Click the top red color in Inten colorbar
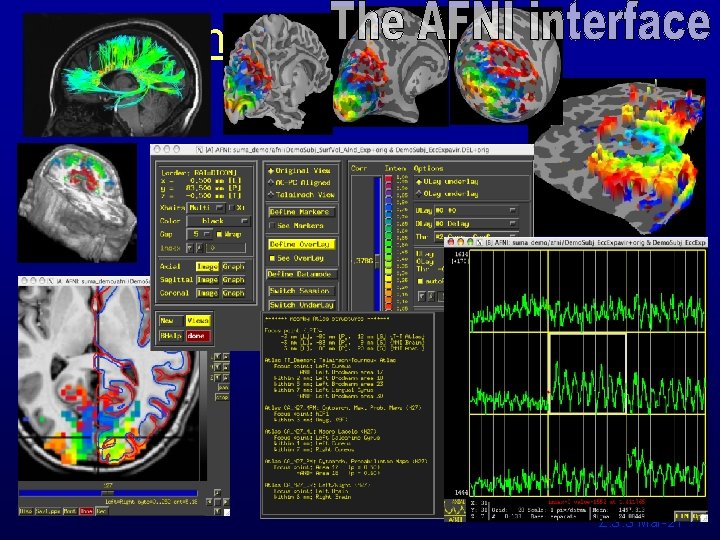This screenshot has height=540, width=720. 388,179
